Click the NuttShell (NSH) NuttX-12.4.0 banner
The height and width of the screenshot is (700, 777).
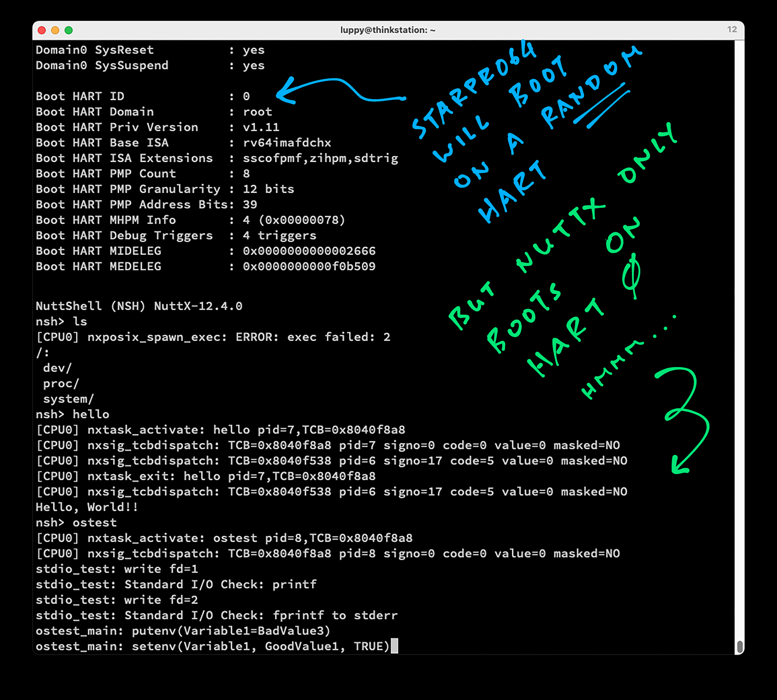click(139, 306)
